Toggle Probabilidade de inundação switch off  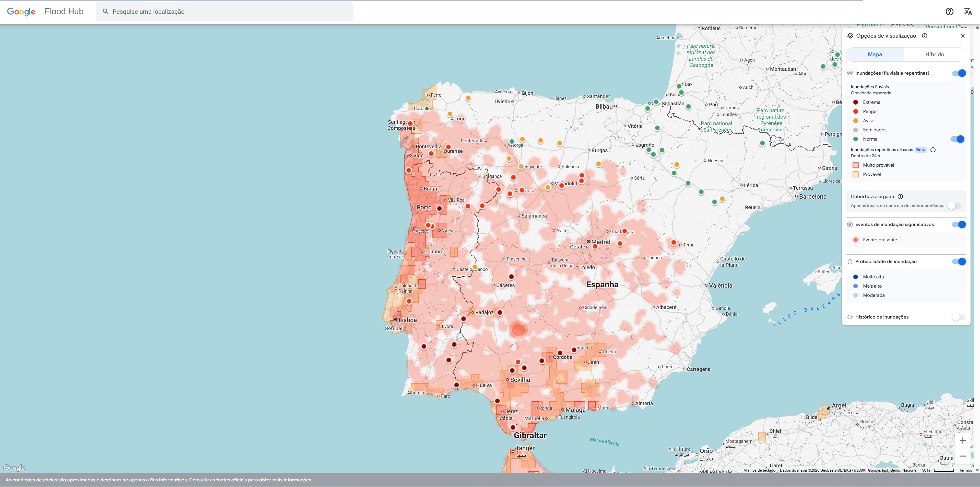point(959,262)
